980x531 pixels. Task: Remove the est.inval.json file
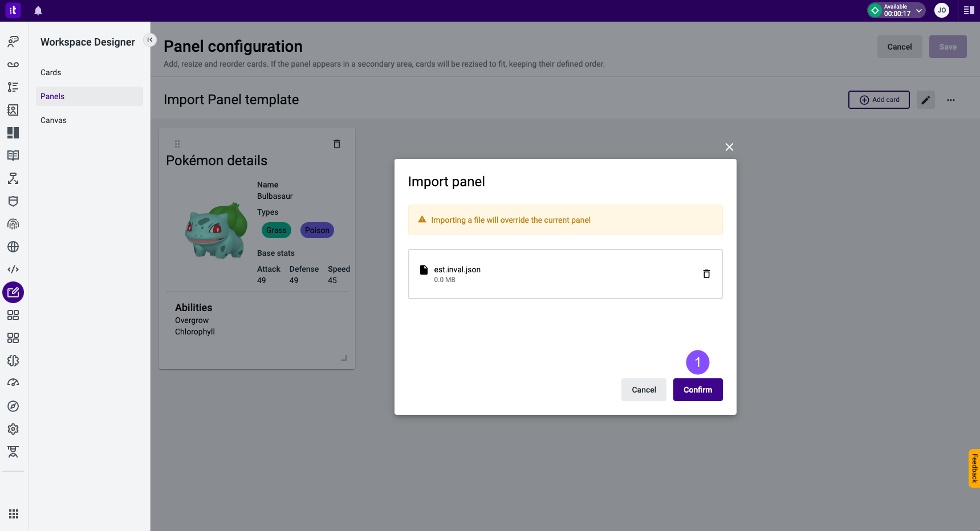click(706, 274)
